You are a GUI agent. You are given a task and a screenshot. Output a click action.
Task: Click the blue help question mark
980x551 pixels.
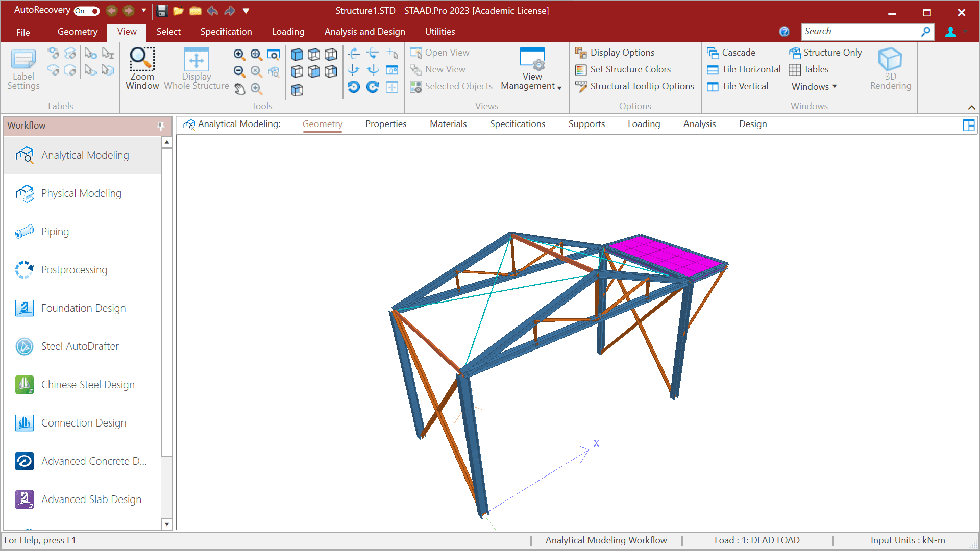click(784, 32)
